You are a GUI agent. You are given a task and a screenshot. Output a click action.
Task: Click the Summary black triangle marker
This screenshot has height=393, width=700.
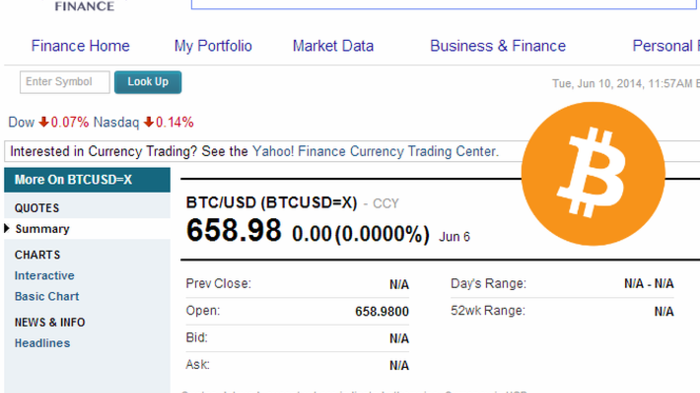click(x=7, y=229)
